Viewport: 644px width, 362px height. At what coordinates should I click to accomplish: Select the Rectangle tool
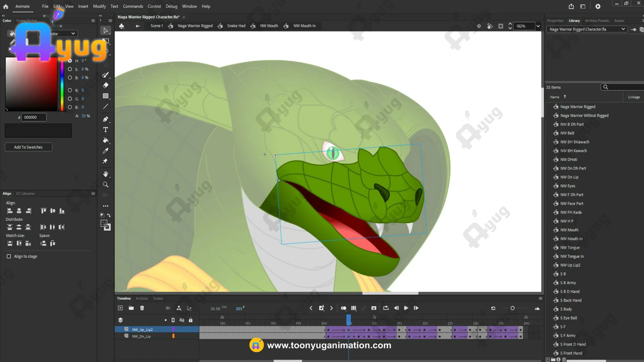106,96
